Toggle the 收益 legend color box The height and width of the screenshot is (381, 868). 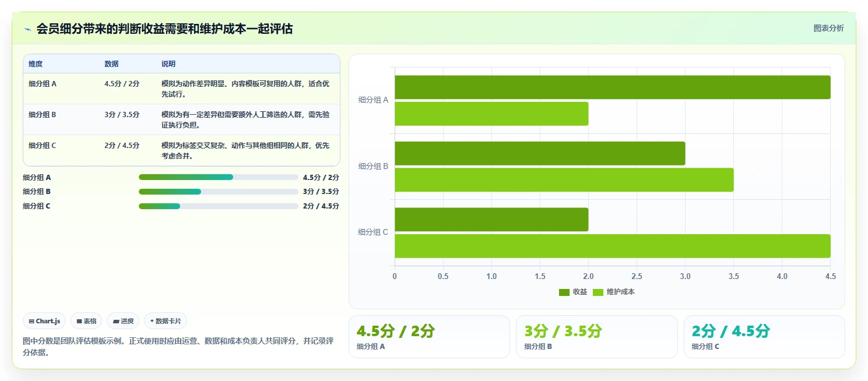click(x=564, y=292)
